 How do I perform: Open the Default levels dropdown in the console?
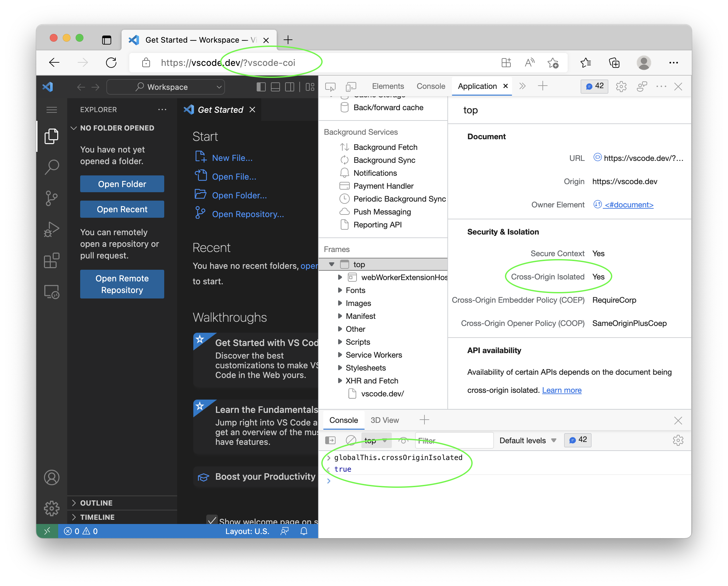(x=526, y=440)
